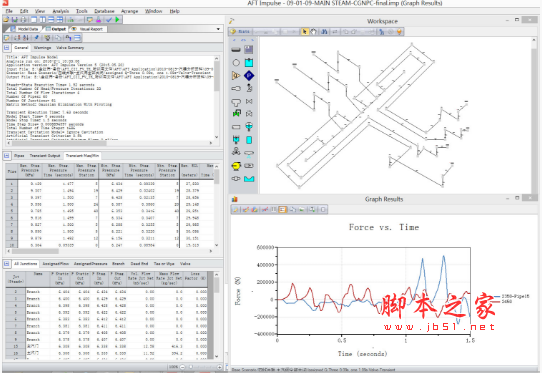Open the Arrange menu
The width and height of the screenshot is (542, 373).
click(x=130, y=11)
